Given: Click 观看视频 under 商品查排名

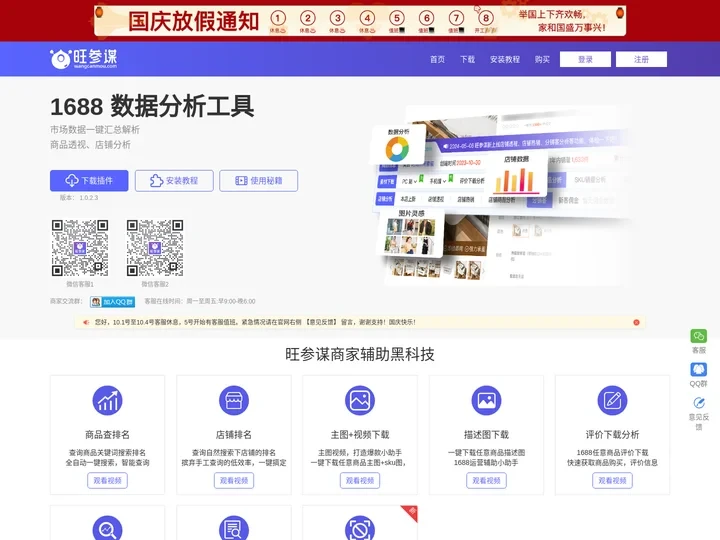Looking at the screenshot, I should click(107, 481).
